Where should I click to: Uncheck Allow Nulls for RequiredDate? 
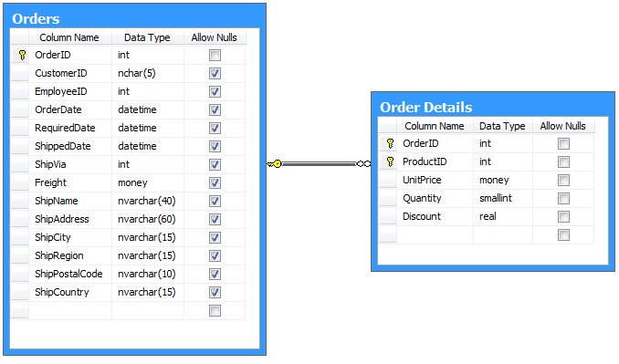pos(215,128)
